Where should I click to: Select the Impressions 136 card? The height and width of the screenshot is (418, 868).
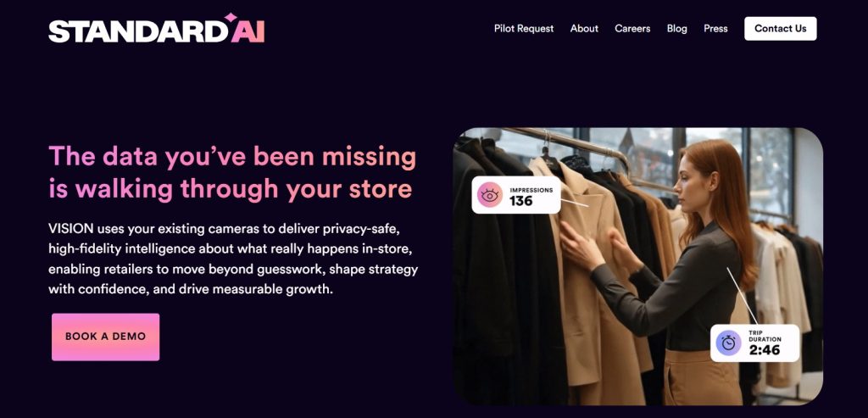(x=516, y=195)
